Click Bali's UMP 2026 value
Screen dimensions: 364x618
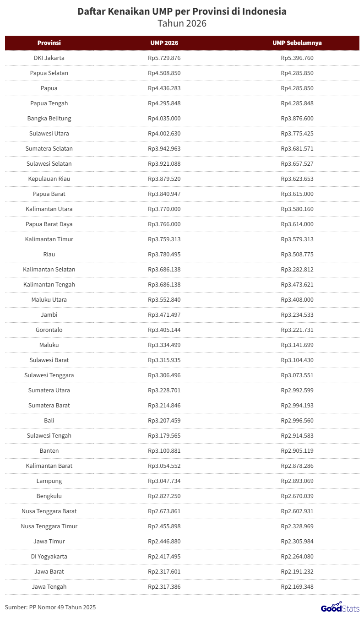pos(164,421)
